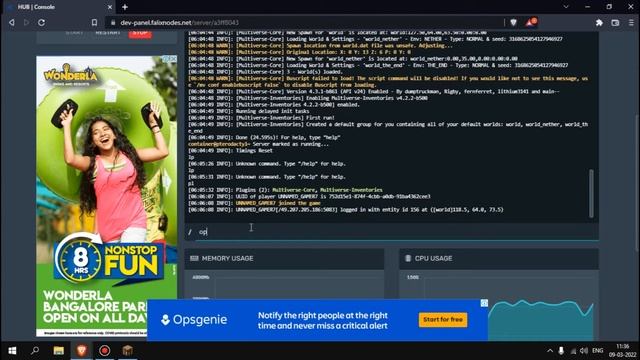This screenshot has width=640, height=360.
Task: Open the taskbar clock and date
Action: tap(622, 351)
